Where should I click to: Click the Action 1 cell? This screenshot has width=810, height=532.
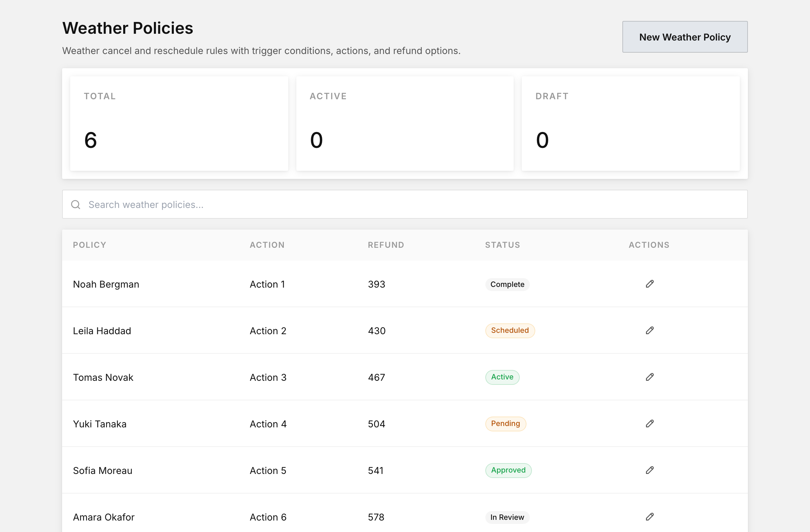pos(267,284)
